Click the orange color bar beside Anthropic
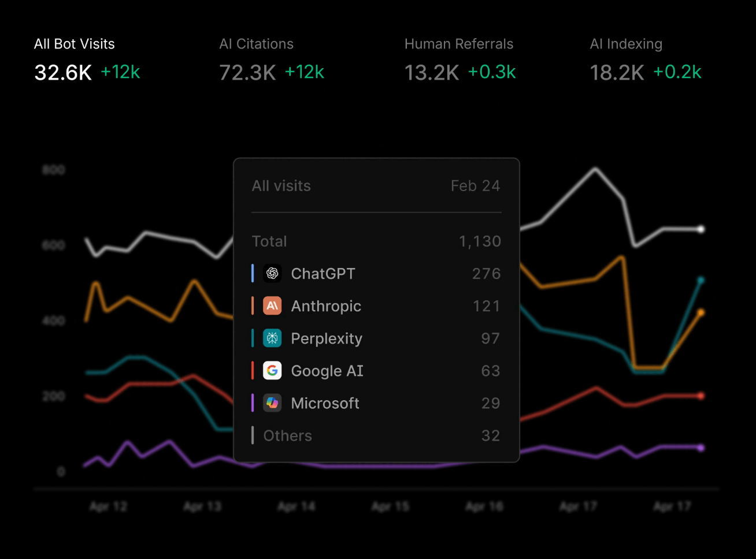The height and width of the screenshot is (559, 756). (x=253, y=305)
